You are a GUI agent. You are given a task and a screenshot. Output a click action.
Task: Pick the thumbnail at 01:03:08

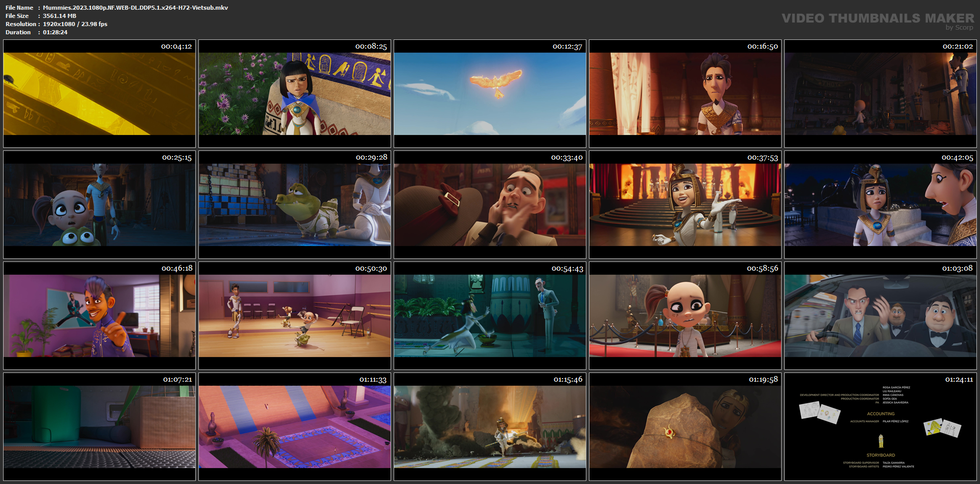click(881, 316)
